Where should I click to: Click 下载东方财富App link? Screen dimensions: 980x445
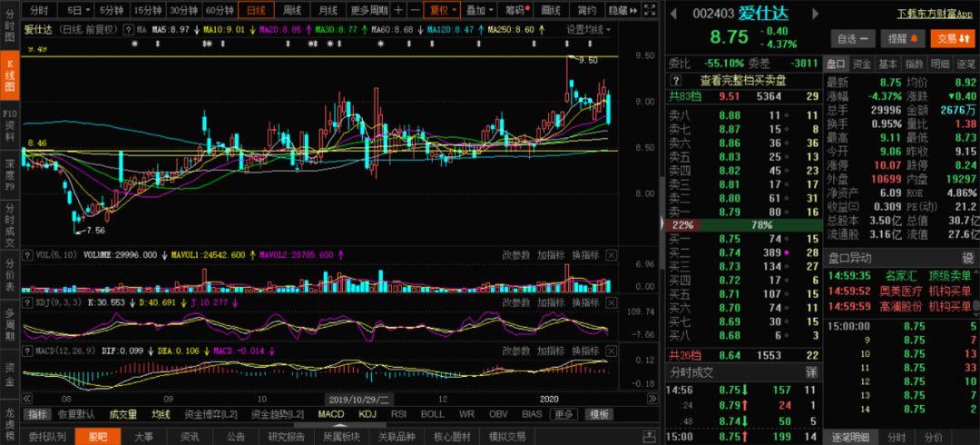[935, 13]
